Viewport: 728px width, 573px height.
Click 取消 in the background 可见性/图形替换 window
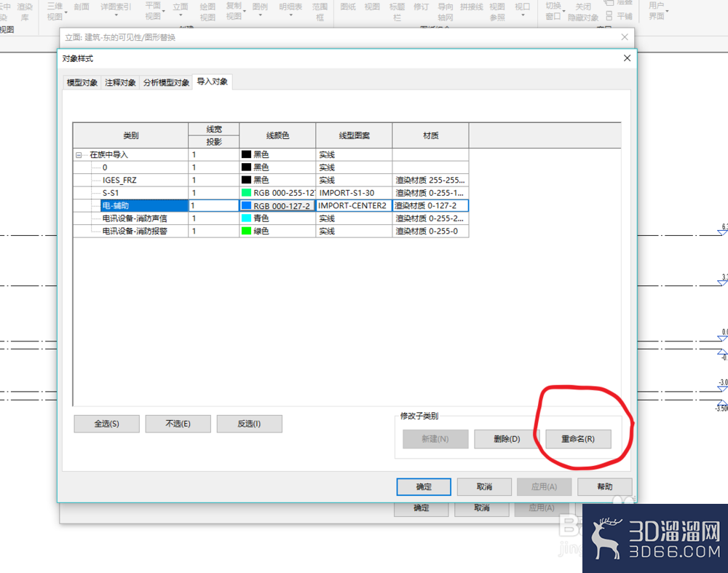(481, 510)
